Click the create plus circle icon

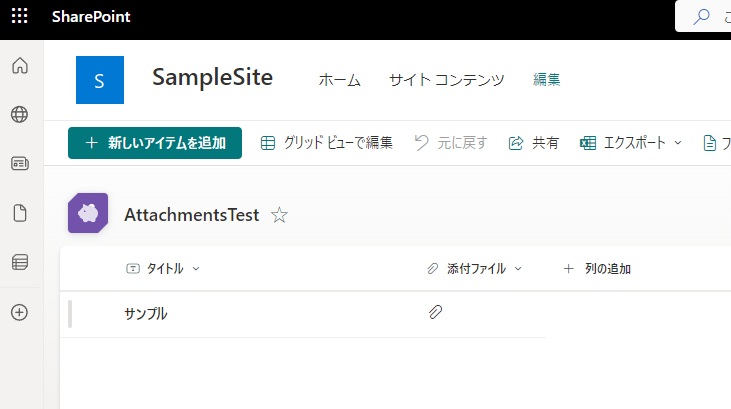[x=20, y=312]
